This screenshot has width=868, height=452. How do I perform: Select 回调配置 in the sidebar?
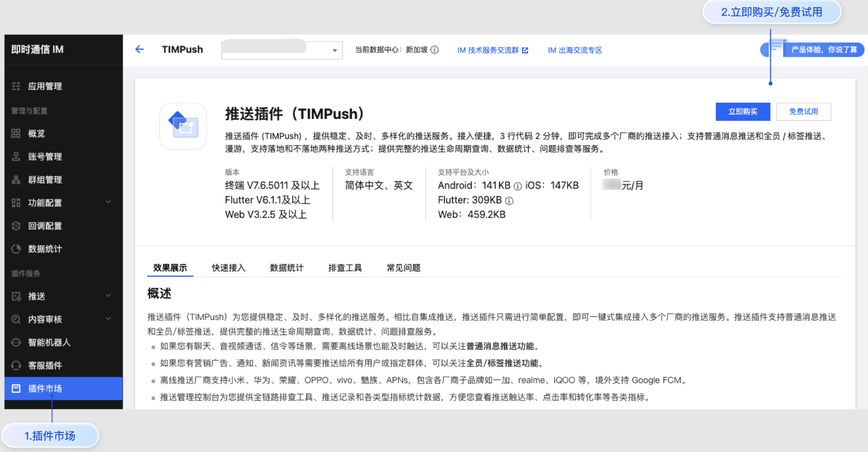click(63, 226)
